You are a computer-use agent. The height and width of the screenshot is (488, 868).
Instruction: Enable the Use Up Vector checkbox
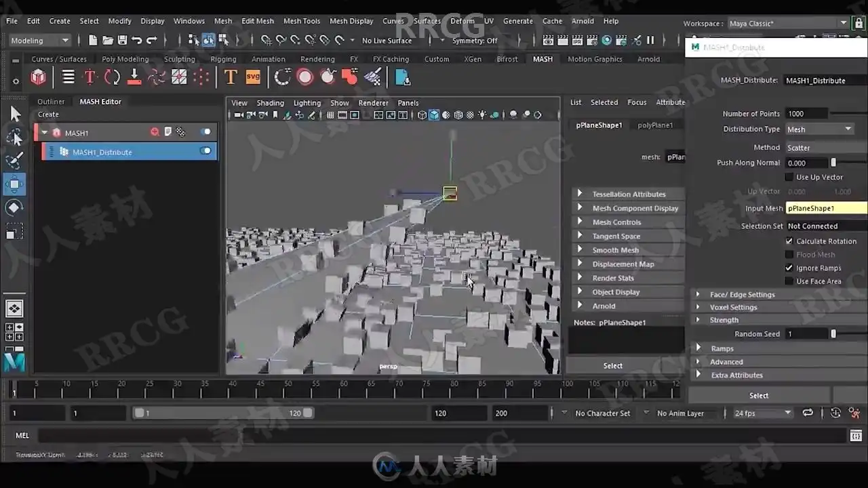point(789,177)
